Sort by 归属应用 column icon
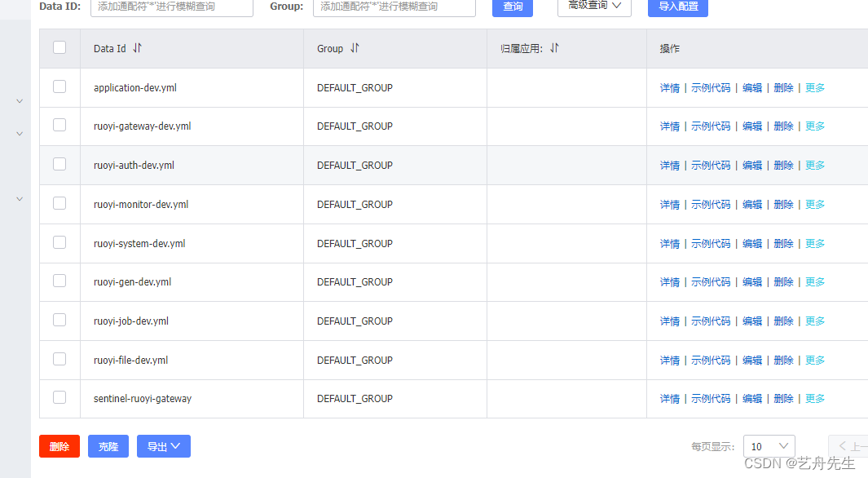The height and width of the screenshot is (478, 868). [554, 48]
